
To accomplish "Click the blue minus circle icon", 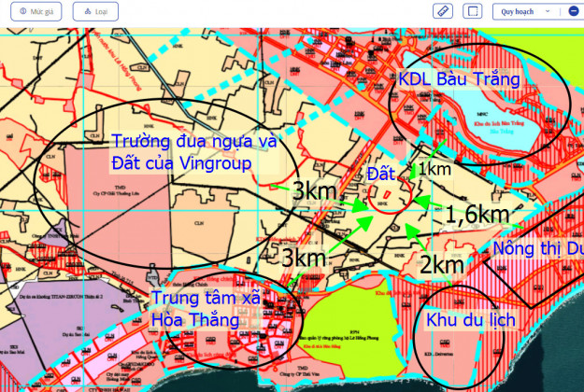I will [x=573, y=11].
